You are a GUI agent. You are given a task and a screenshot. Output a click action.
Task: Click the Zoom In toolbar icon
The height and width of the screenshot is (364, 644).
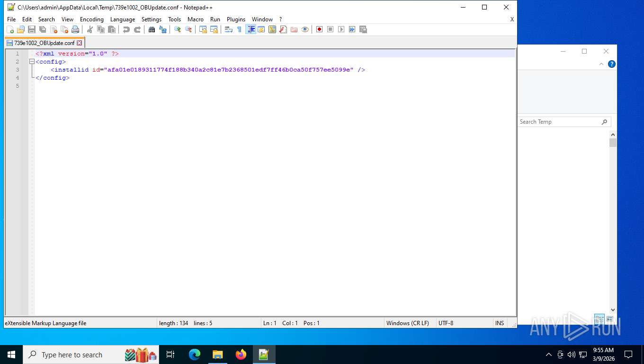coord(178,29)
